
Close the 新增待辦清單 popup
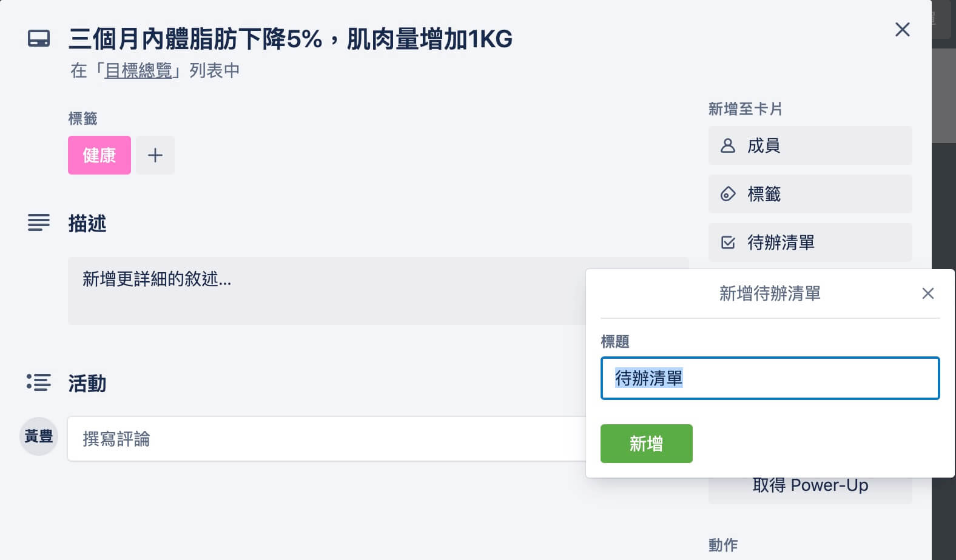[927, 293]
